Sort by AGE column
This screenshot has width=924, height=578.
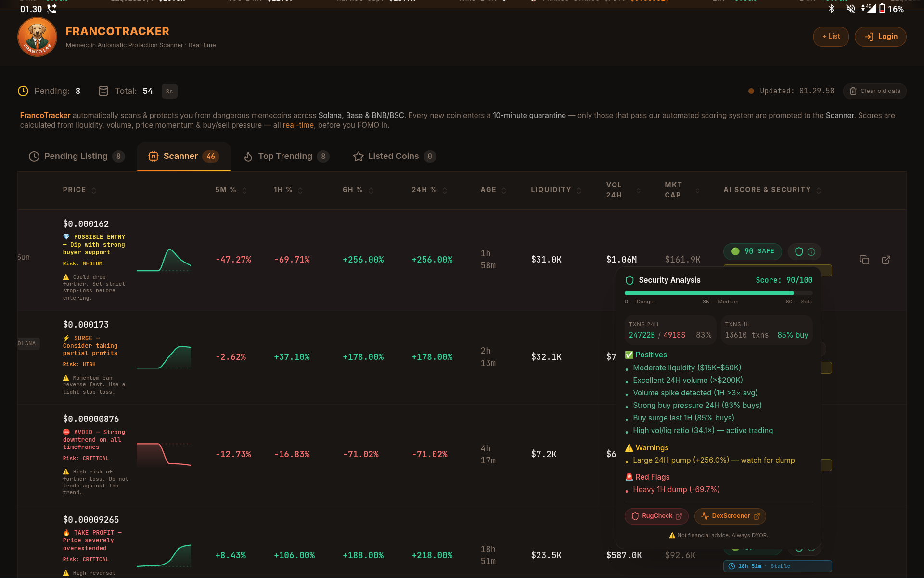coord(493,190)
